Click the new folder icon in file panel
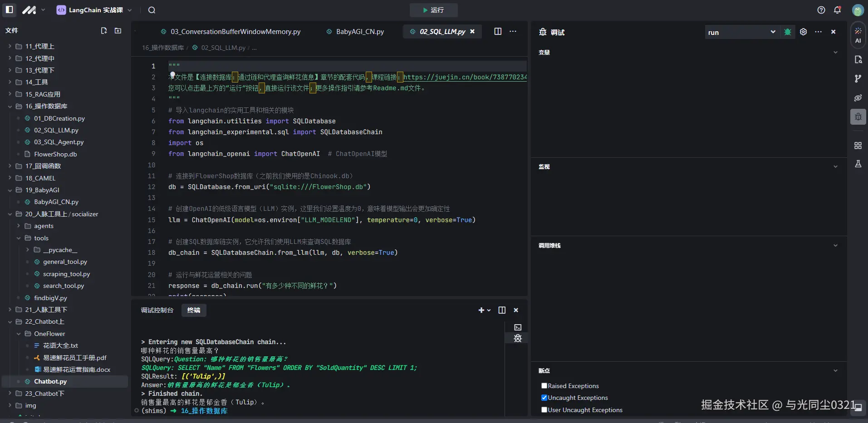Viewport: 868px width, 423px height. [x=118, y=30]
